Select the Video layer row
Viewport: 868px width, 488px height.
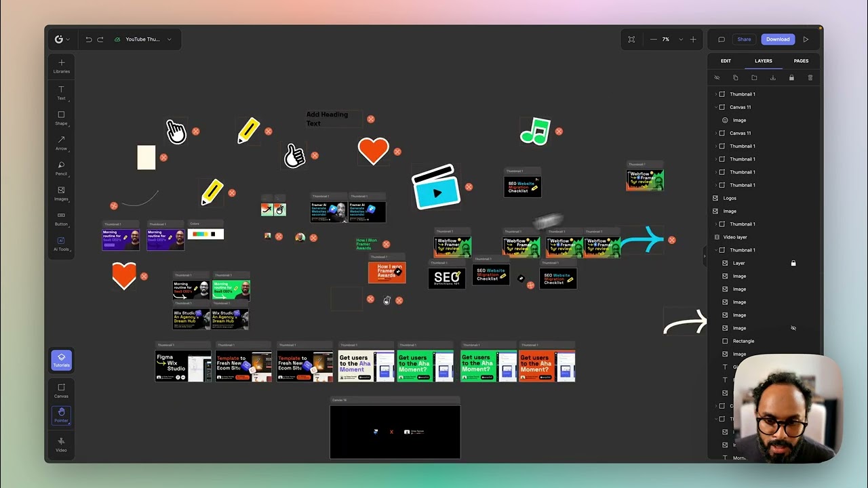point(764,237)
